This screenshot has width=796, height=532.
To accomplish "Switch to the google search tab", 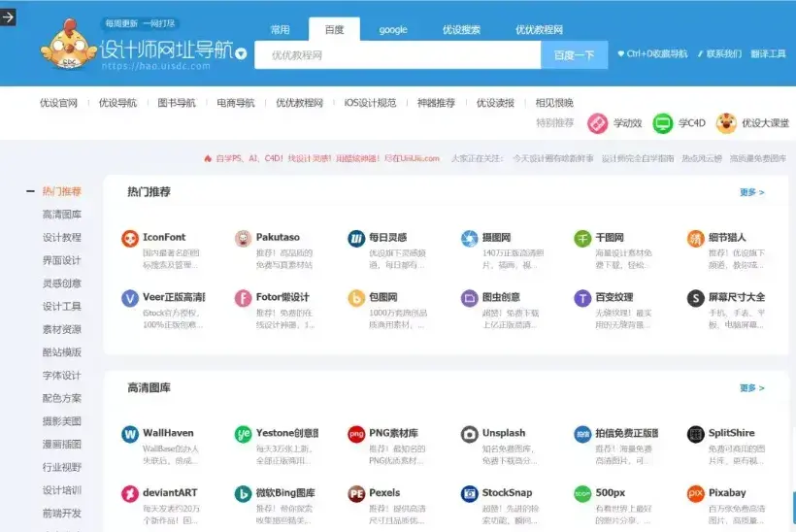I will (x=393, y=30).
